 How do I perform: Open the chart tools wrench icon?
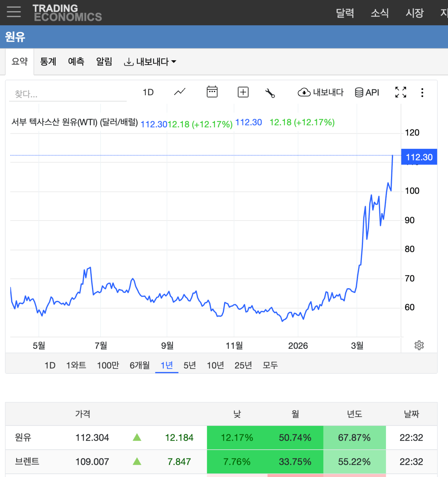click(x=270, y=93)
